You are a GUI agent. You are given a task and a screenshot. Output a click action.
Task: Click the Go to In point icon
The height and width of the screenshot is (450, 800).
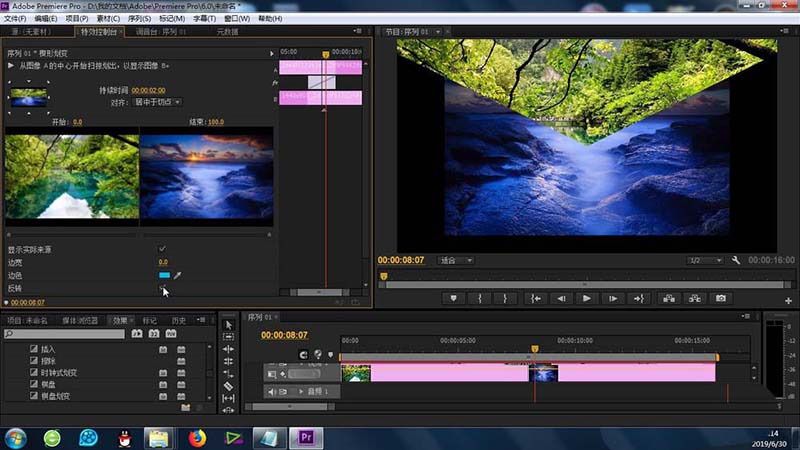pos(535,298)
